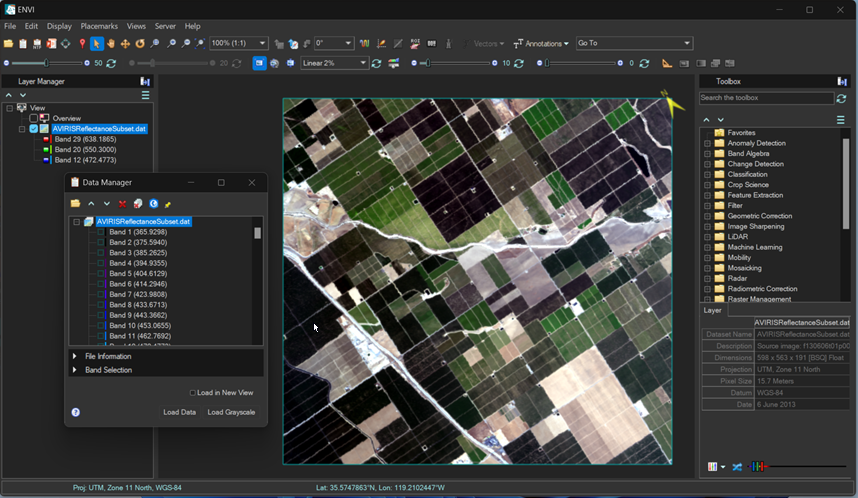Click the Open folder icon in main toolbar
Image resolution: width=858 pixels, height=498 pixels.
click(8, 44)
